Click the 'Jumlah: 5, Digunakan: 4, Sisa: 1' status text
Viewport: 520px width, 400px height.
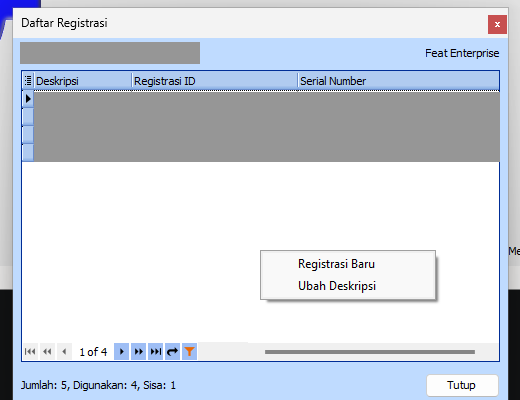click(98, 385)
